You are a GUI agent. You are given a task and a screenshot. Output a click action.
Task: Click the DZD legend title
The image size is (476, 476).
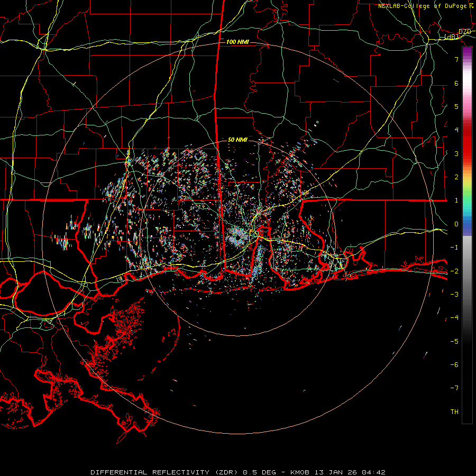pos(464,32)
